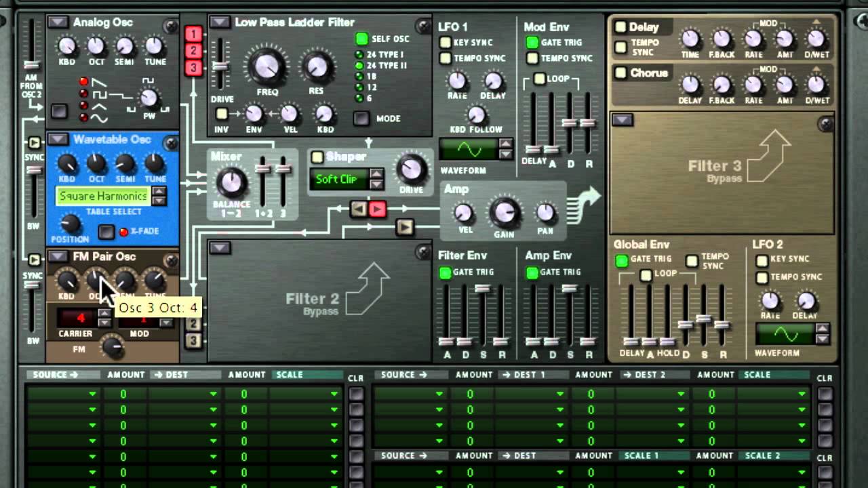The width and height of the screenshot is (868, 488).
Task: Select the 6 dB filter mode LED
Action: [x=359, y=98]
